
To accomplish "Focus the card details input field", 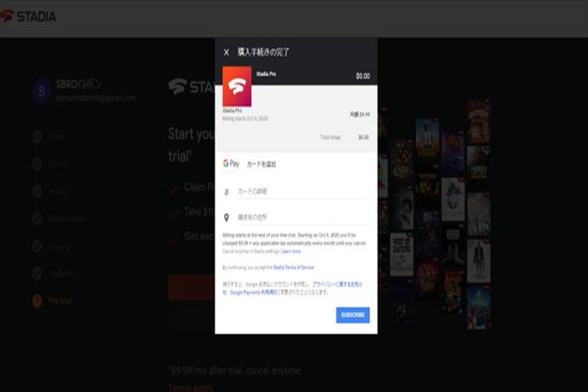I will tap(303, 192).
